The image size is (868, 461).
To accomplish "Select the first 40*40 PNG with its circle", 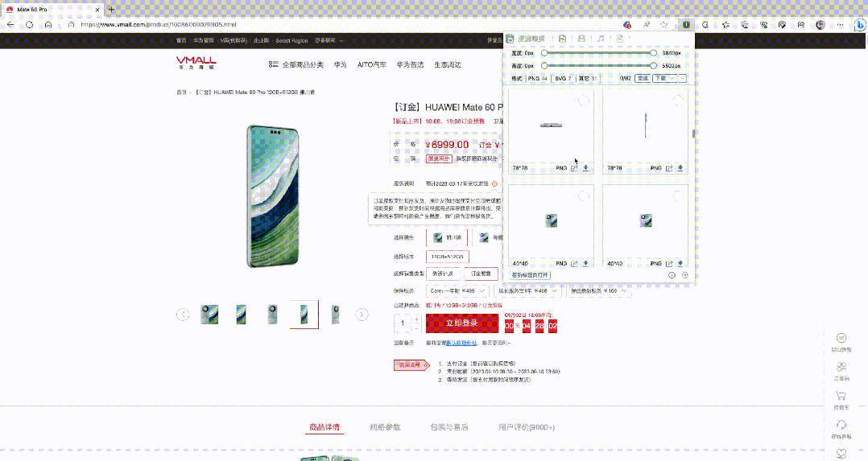I will pos(584,196).
